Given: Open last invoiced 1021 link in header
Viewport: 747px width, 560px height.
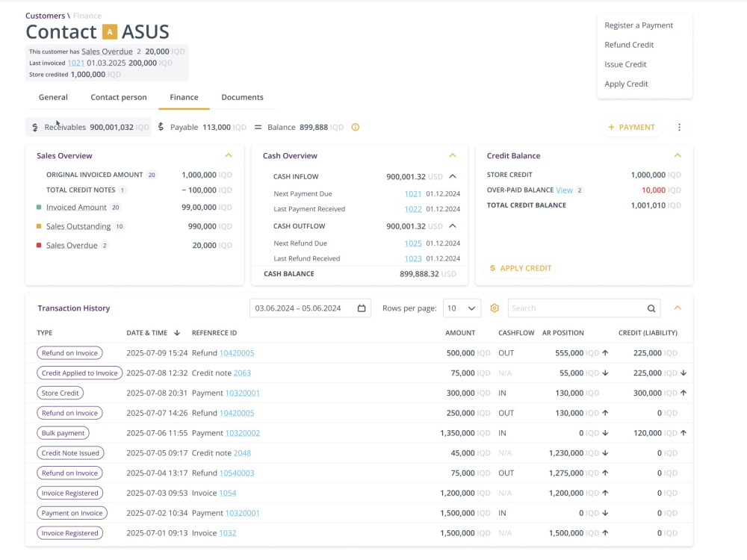Looking at the screenshot, I should tap(75, 63).
